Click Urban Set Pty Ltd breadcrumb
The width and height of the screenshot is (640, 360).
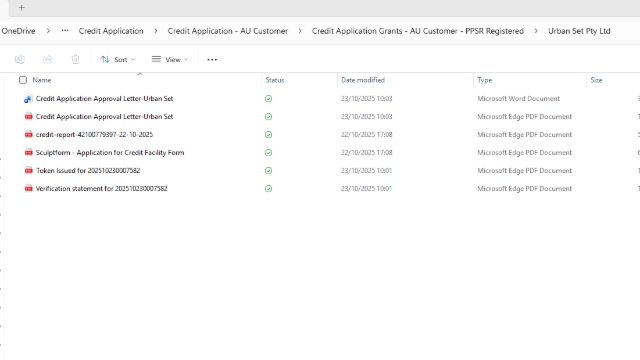click(x=579, y=31)
